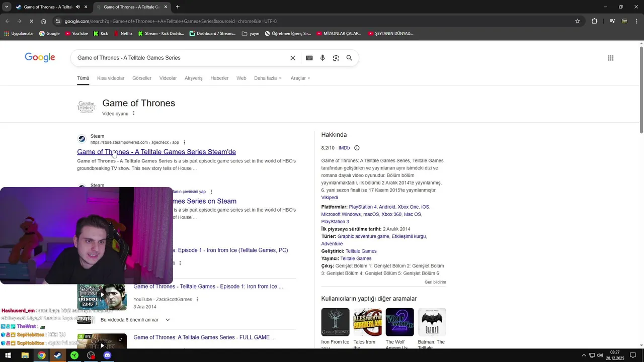Screen dimensions: 644x362
Task: View site information icon in address bar
Action: [x=58, y=21]
